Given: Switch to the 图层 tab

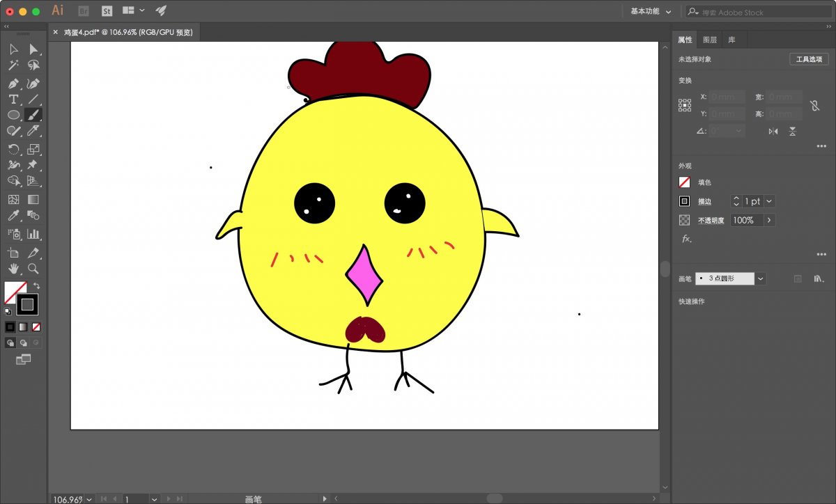Looking at the screenshot, I should click(x=710, y=40).
